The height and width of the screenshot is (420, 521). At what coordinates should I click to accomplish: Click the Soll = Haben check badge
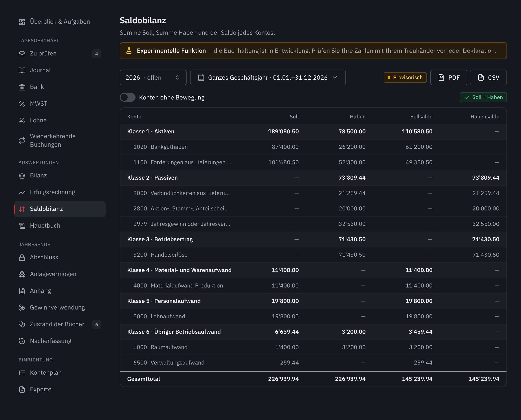click(x=483, y=97)
